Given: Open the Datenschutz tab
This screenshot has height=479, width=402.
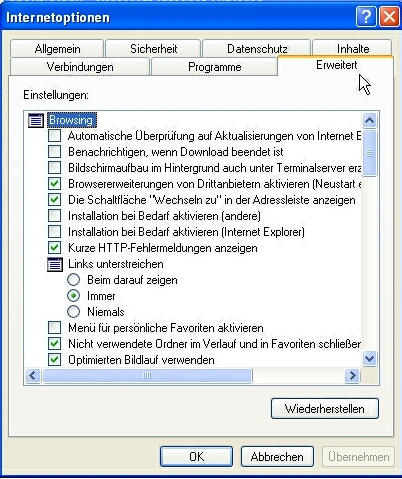Looking at the screenshot, I should [x=257, y=49].
